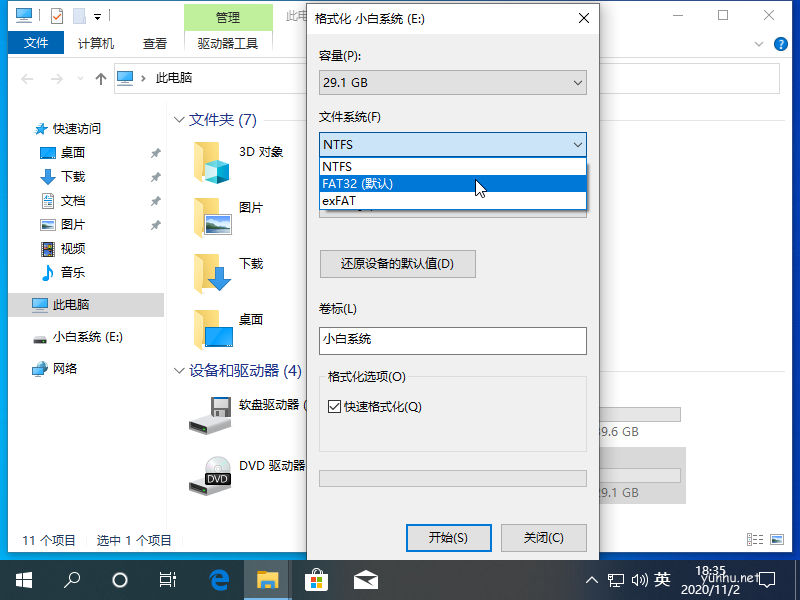
Task: Open Microsoft Store from the taskbar
Action: (x=316, y=578)
